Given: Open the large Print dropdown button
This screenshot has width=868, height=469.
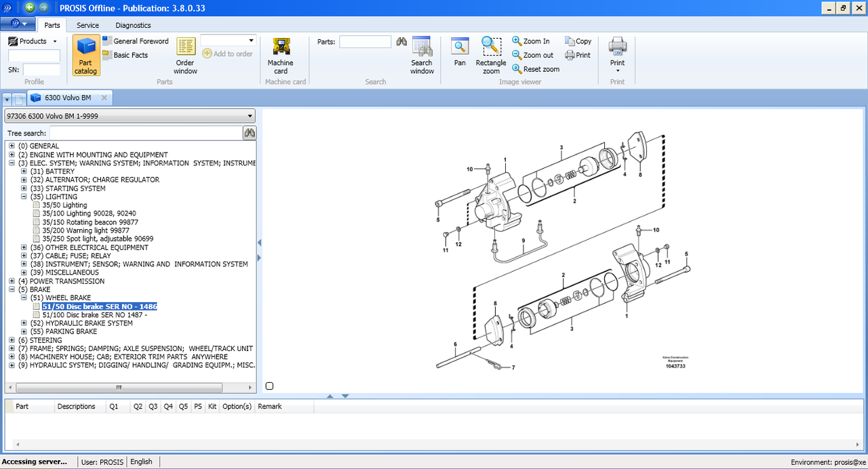Looking at the screenshot, I should pyautogui.click(x=617, y=56).
